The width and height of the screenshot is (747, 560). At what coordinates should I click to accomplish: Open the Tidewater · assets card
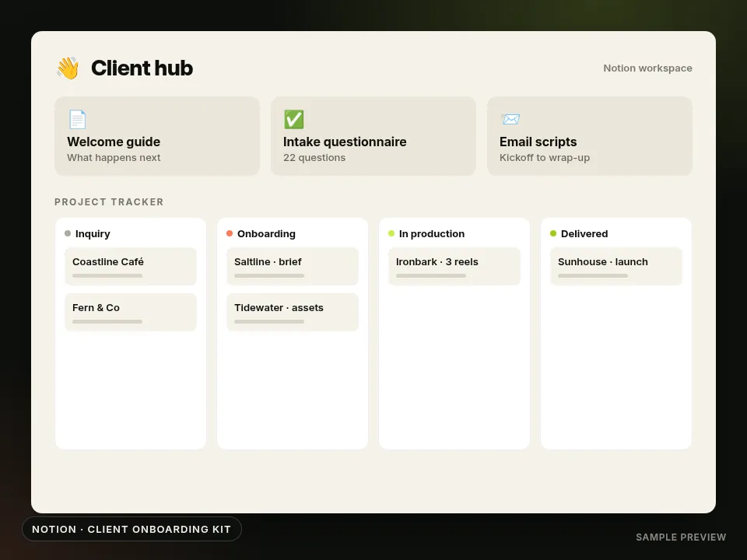[x=293, y=313]
